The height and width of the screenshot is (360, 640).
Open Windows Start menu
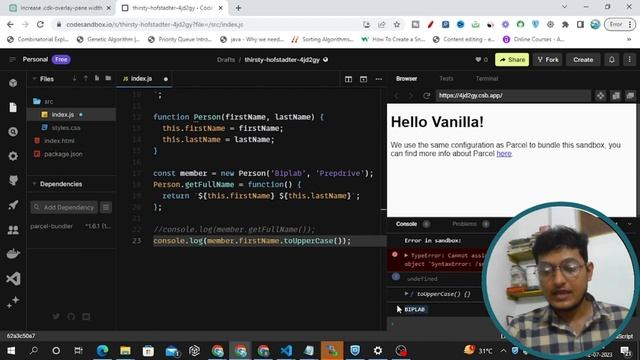tap(11, 351)
